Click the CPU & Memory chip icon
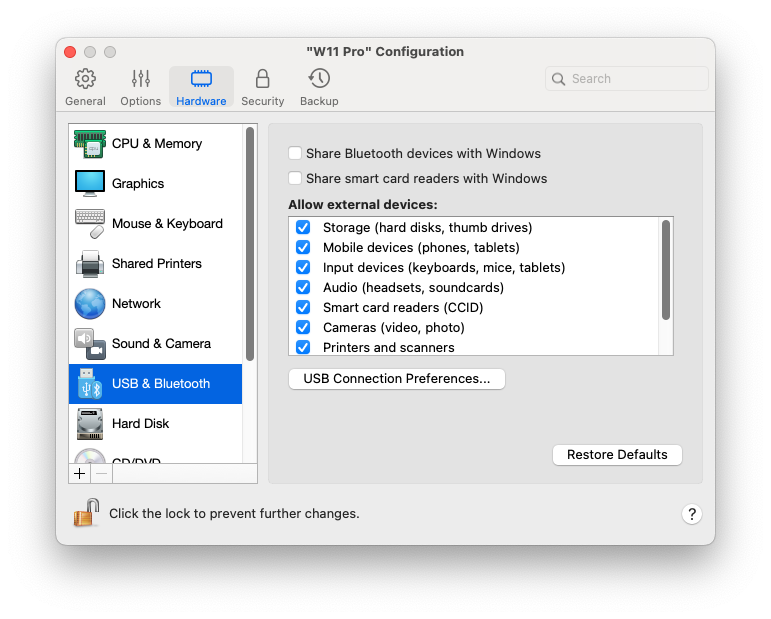 [x=90, y=144]
